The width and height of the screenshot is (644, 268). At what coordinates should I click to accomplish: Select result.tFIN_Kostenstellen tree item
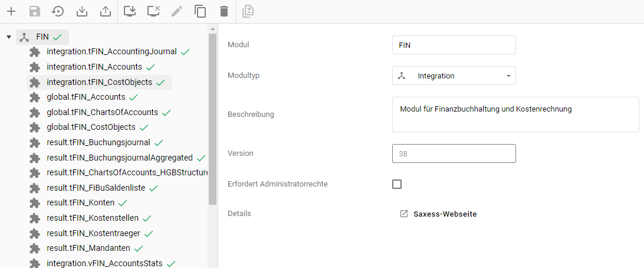coord(93,218)
